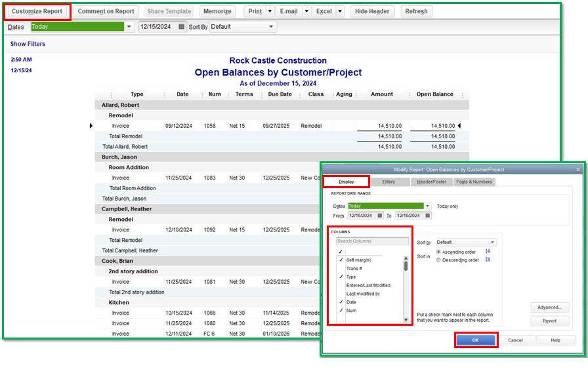Click the Columns list scrollbar thumb
This screenshot has height=371, width=588.
pos(406,266)
